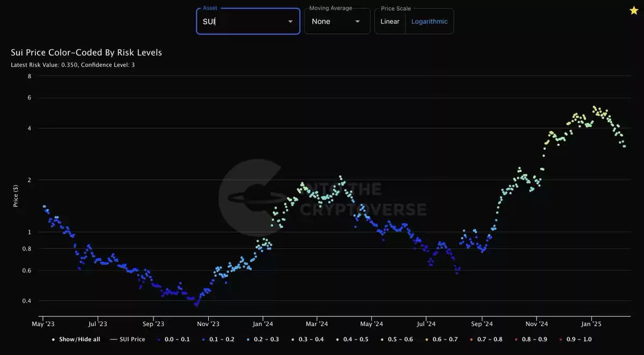Click the "May '23" x-axis label
The height and width of the screenshot is (355, 644).
tap(44, 324)
